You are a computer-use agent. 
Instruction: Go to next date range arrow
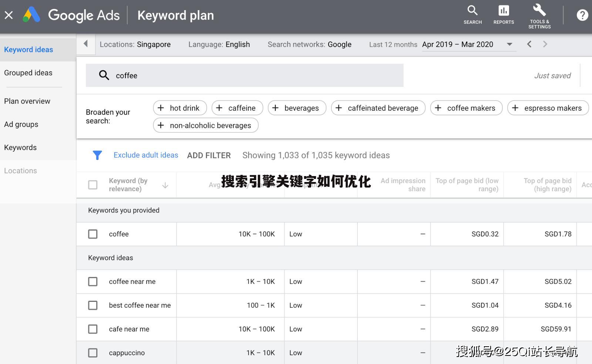(545, 44)
